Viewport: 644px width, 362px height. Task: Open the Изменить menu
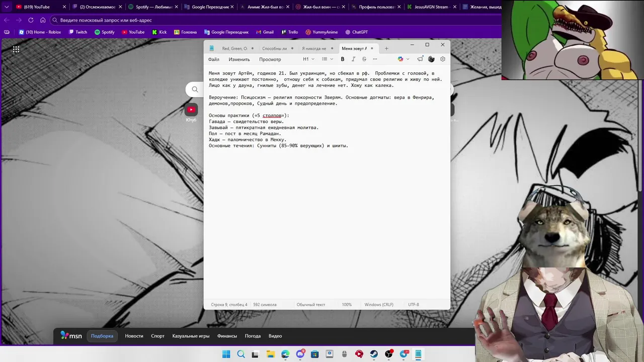click(239, 59)
